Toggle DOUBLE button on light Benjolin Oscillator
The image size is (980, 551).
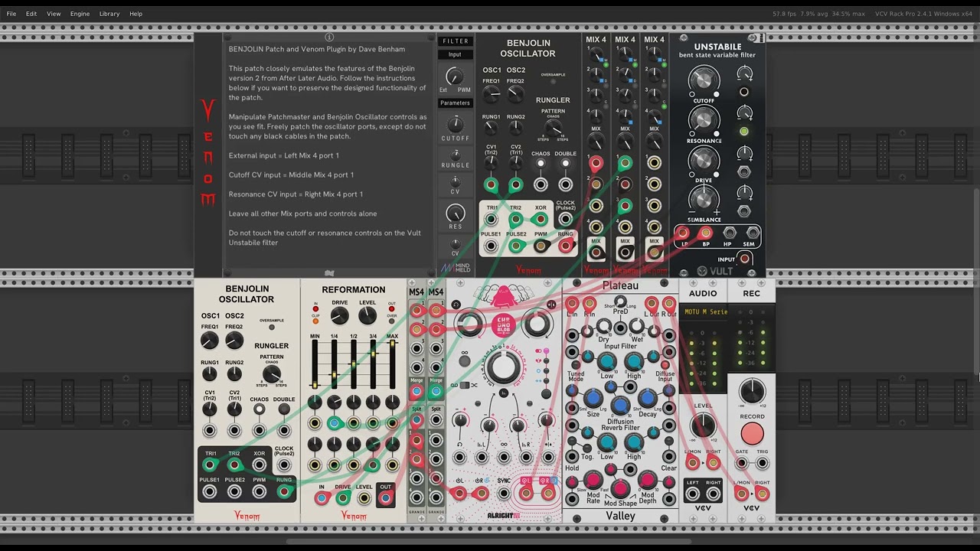coord(284,409)
